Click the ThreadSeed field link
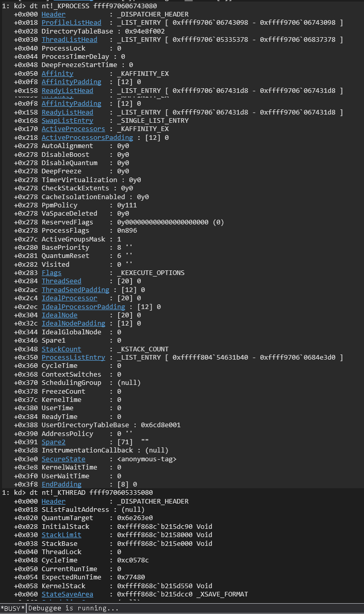The width and height of the screenshot is (364, 614). [61, 281]
